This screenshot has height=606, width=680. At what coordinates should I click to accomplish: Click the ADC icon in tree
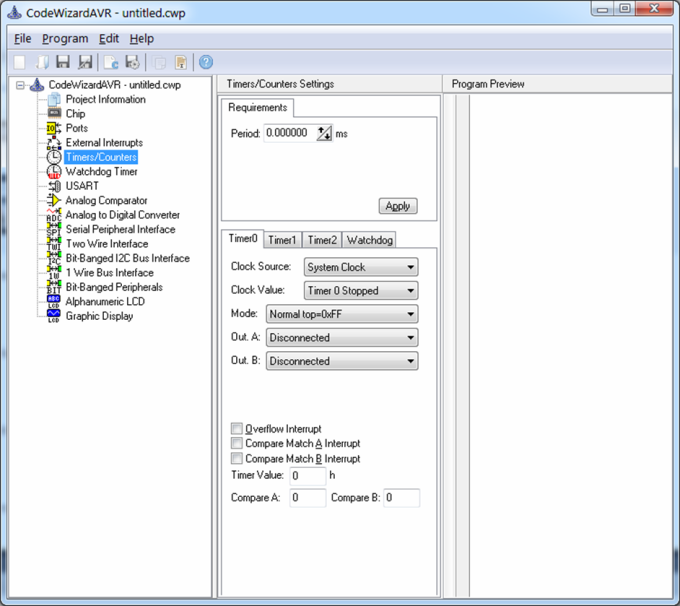(54, 215)
